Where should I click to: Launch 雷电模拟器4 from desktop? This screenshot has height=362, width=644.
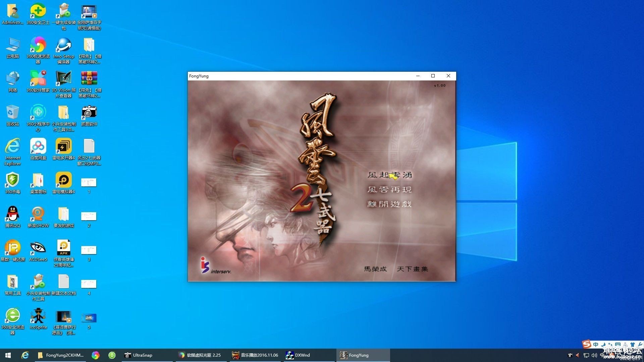pyautogui.click(x=63, y=183)
